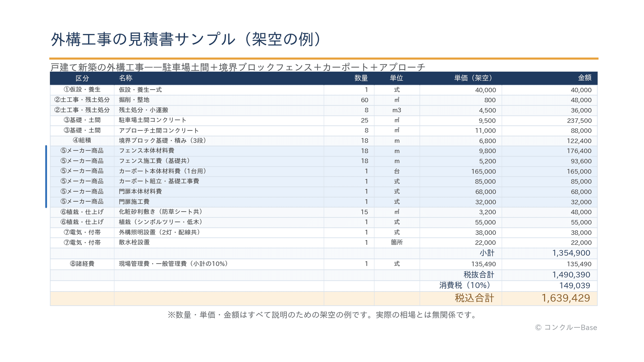Click the m3 unit cell
Screen dimensions: 644x362
[x=396, y=110]
